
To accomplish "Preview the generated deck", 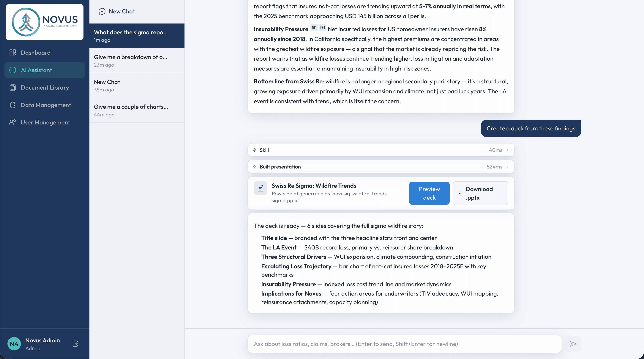I will point(429,193).
